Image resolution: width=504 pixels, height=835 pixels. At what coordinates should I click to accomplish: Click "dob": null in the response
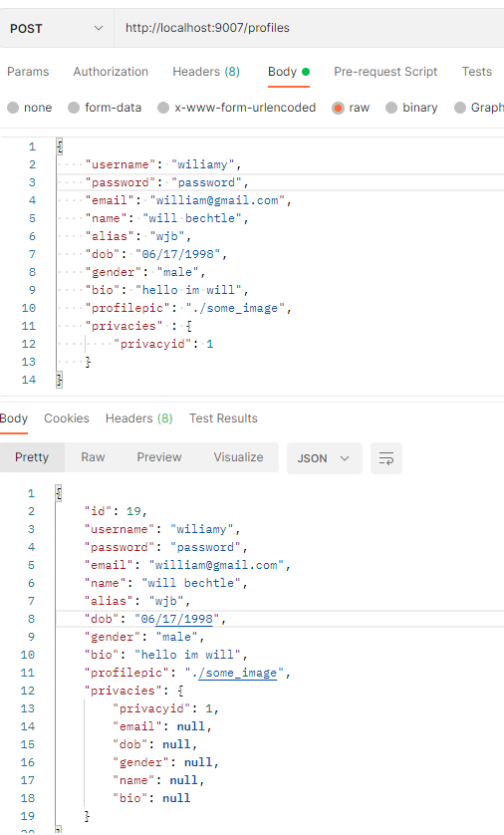pyautogui.click(x=154, y=745)
